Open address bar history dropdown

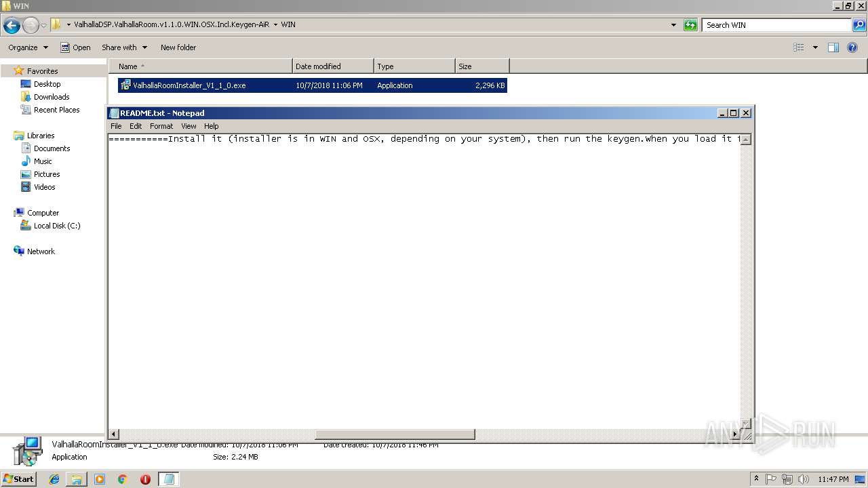(673, 25)
